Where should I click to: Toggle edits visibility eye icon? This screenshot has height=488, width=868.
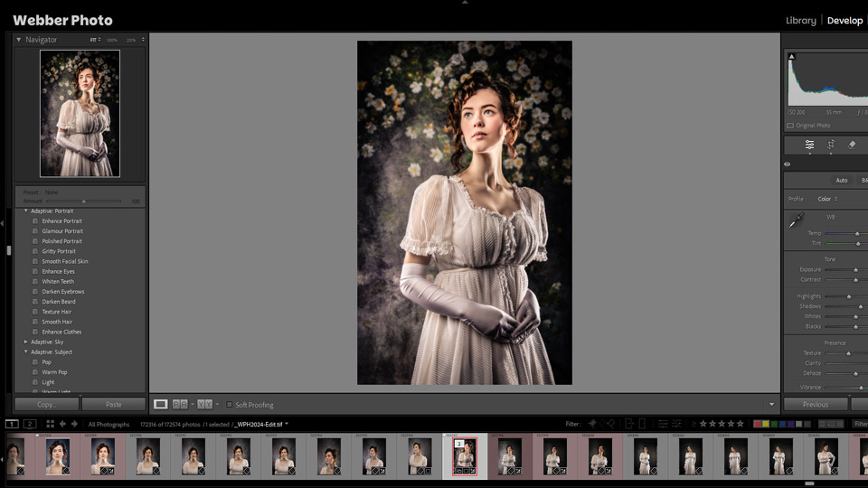[x=788, y=164]
